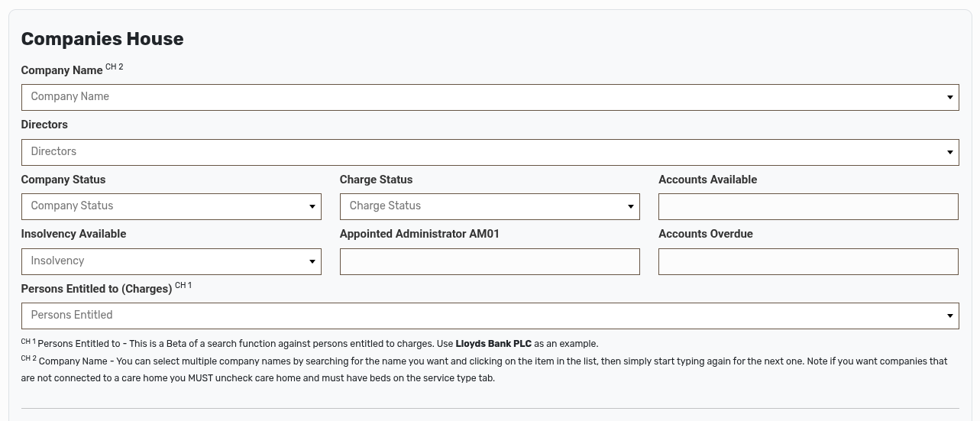The height and width of the screenshot is (421, 980).
Task: Click the Accounts Overdue label
Action: pyautogui.click(x=705, y=234)
